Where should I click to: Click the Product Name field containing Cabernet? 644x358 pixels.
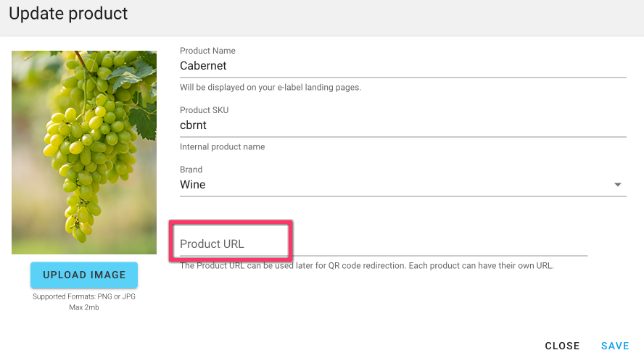[403, 66]
